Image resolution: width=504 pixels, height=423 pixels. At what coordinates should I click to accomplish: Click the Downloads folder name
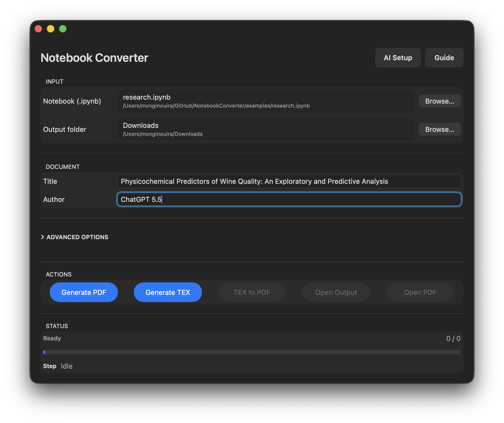click(x=141, y=125)
